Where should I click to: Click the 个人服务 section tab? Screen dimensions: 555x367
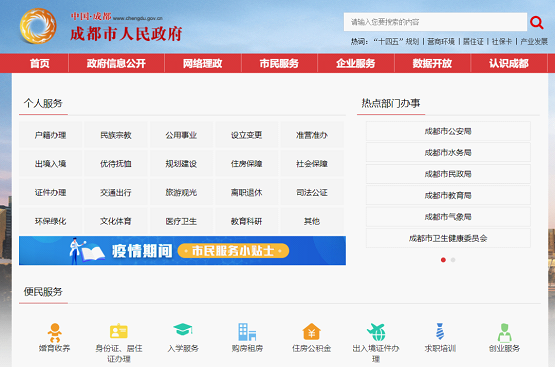(x=43, y=103)
